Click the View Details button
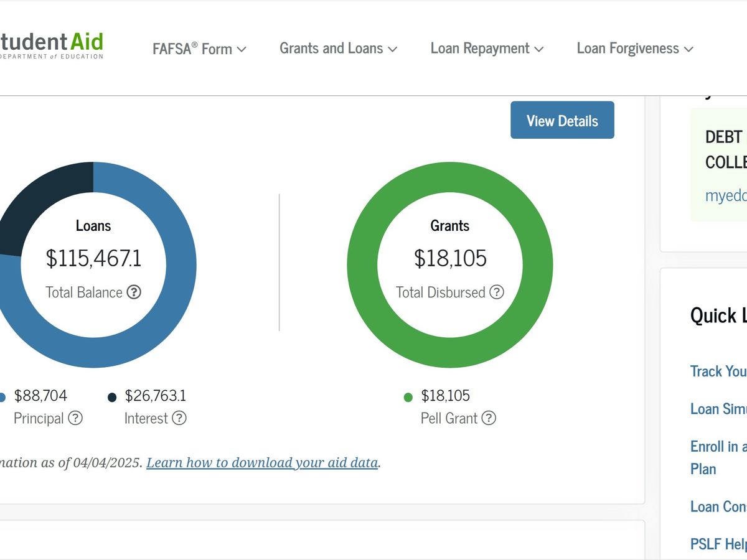747x560 pixels. 563,120
